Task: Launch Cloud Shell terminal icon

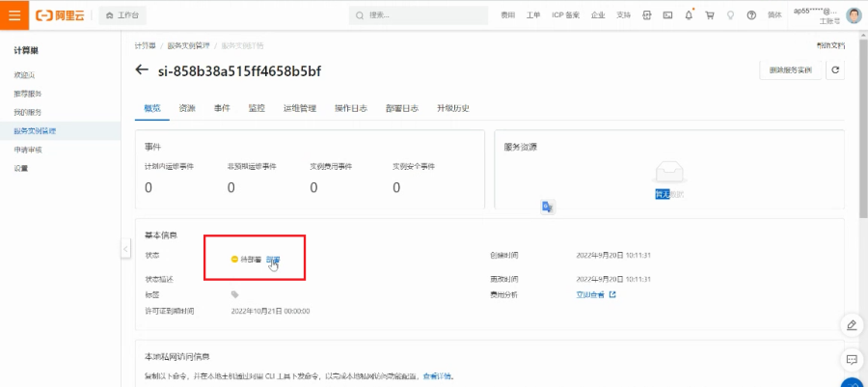Action: pos(667,15)
